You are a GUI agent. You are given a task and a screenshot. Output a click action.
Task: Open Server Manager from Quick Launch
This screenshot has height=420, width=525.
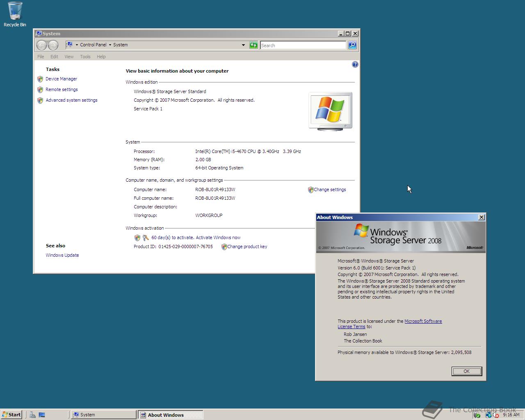(33, 415)
